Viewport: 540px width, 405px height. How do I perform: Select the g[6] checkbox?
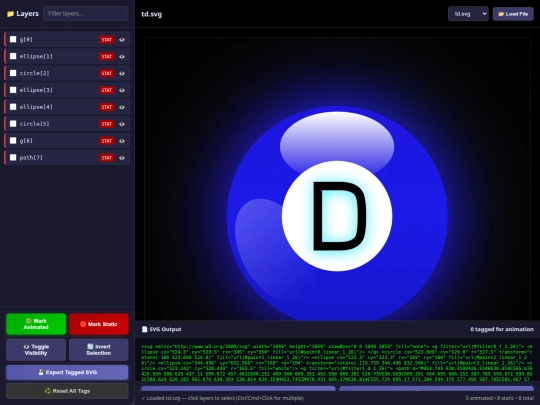[x=13, y=141]
